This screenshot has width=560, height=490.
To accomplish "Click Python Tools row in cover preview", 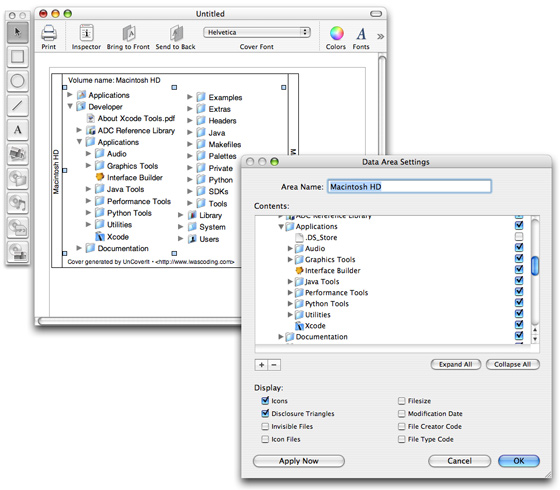I will [129, 213].
